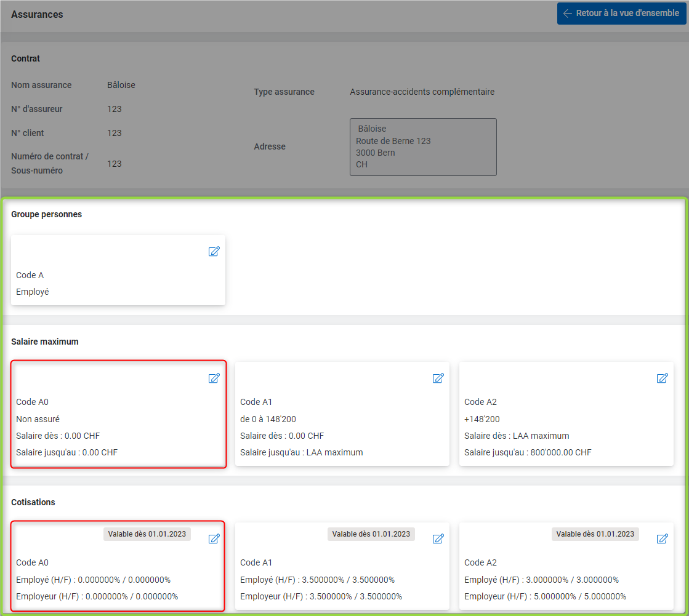This screenshot has height=616, width=689.
Task: Click the Assurances page title
Action: pos(37,14)
